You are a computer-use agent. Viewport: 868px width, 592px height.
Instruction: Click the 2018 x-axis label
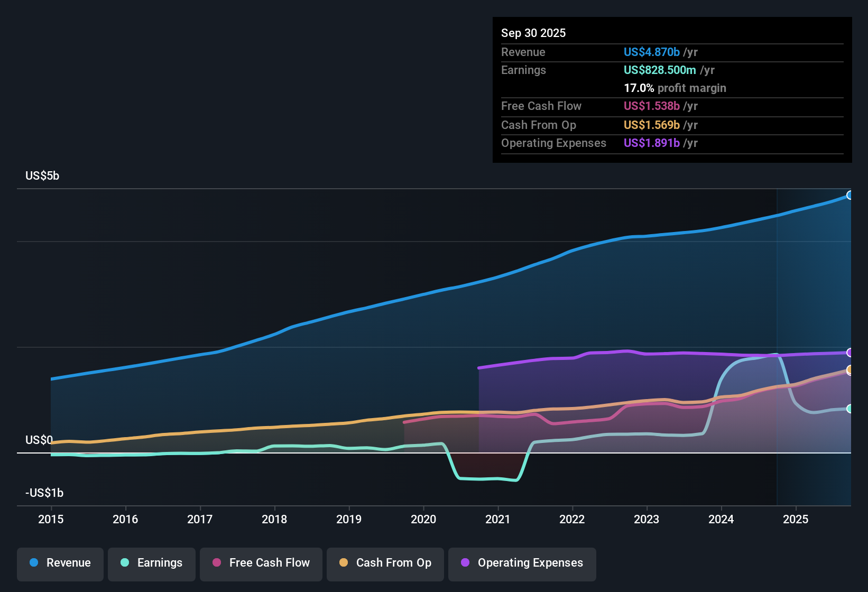click(x=274, y=519)
